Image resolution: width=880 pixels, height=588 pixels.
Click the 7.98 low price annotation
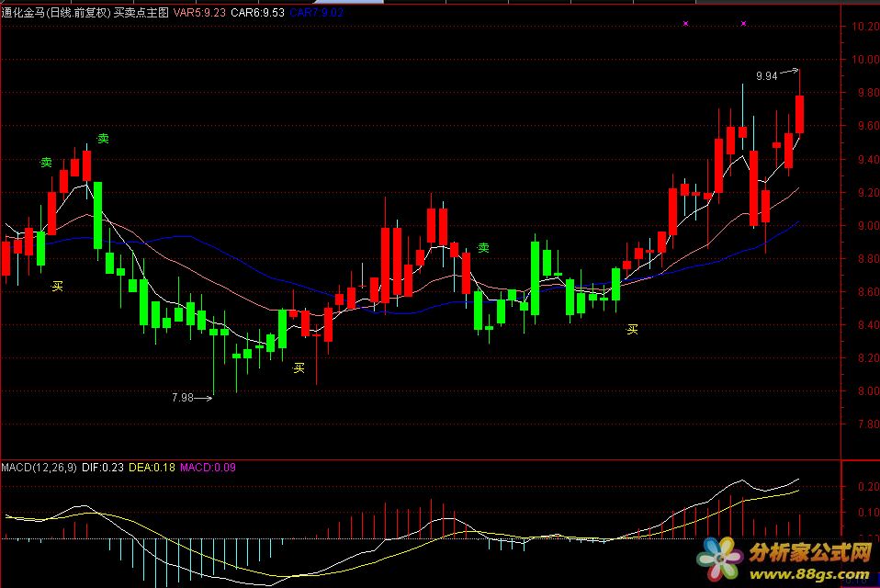tap(183, 397)
